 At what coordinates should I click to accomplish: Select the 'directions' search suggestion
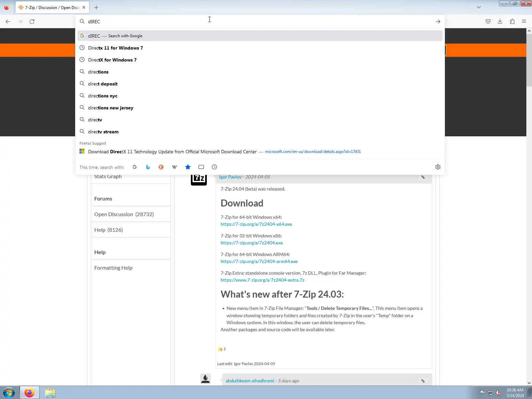[260, 72]
